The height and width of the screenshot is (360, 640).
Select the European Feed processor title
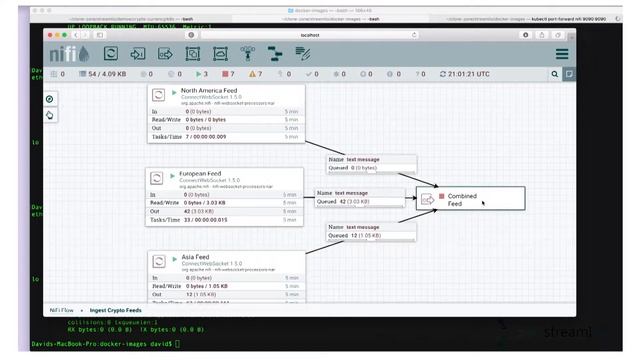(200, 173)
